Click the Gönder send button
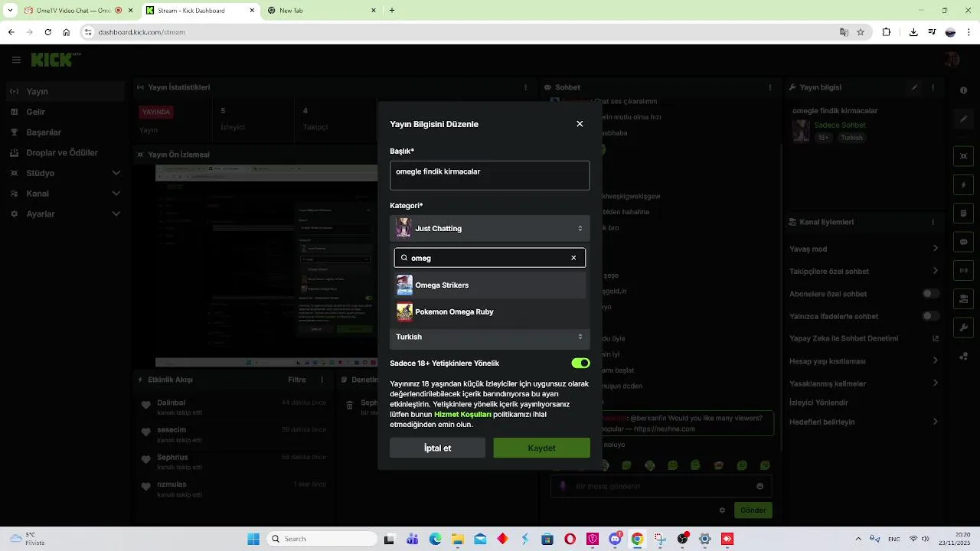980x551 pixels. click(x=753, y=510)
